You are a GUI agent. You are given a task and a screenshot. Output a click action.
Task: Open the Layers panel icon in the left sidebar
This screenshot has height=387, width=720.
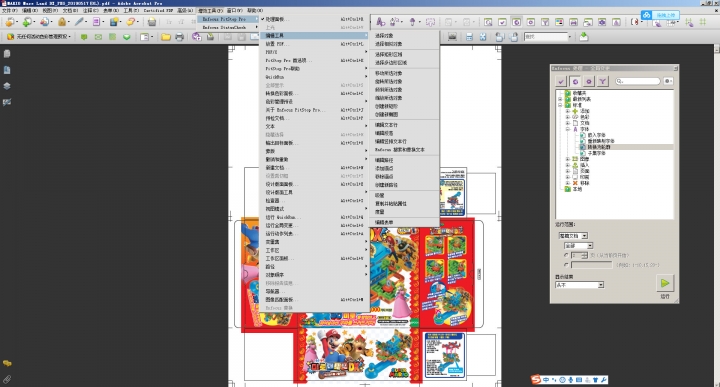pos(7,86)
